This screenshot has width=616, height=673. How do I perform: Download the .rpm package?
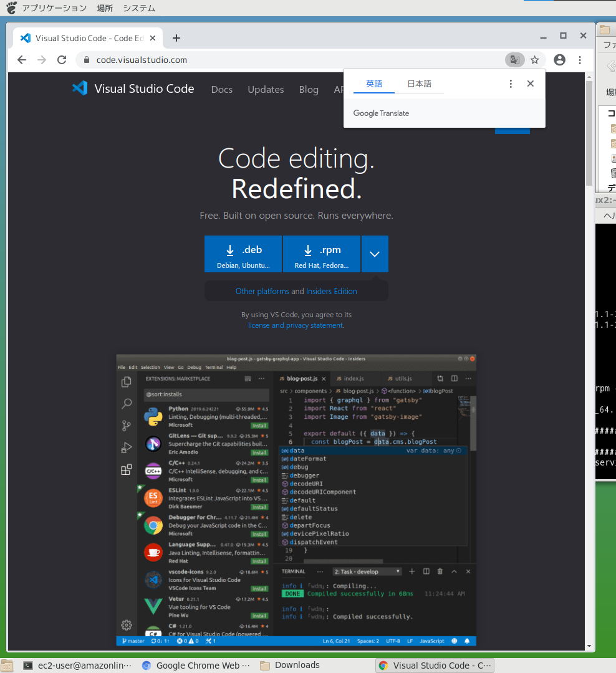point(322,254)
